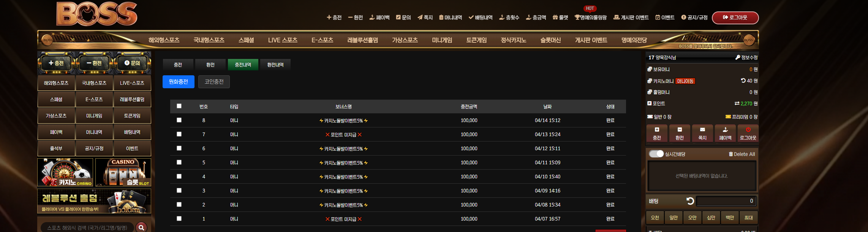868x232 pixels.
Task: Click the 환전 minus icon in user panel
Action: click(680, 130)
